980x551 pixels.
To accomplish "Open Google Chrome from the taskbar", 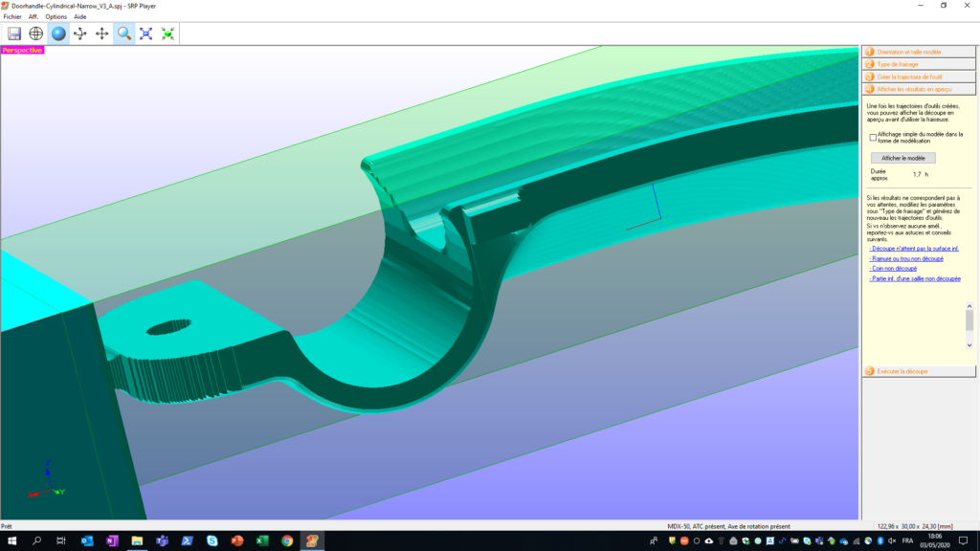I will [287, 541].
